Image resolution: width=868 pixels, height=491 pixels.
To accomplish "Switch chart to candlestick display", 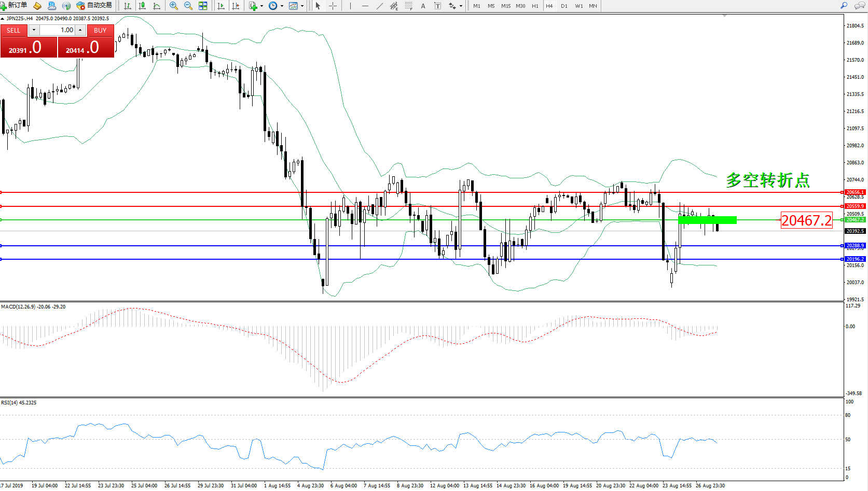I will pyautogui.click(x=142, y=6).
